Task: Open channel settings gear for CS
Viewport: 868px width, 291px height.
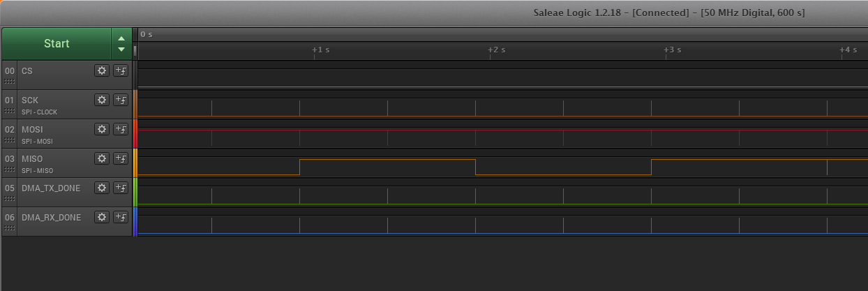Action: [x=102, y=70]
